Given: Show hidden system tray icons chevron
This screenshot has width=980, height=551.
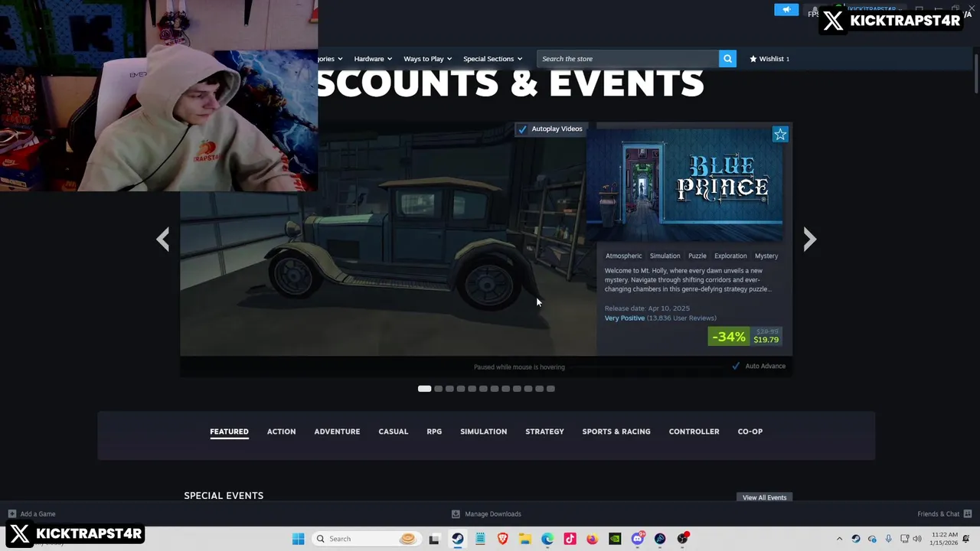Looking at the screenshot, I should (x=839, y=539).
